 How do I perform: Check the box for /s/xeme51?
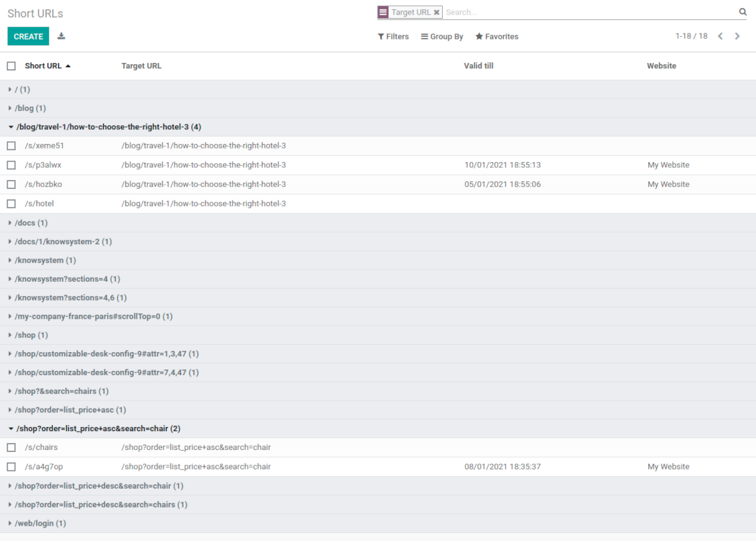[11, 146]
